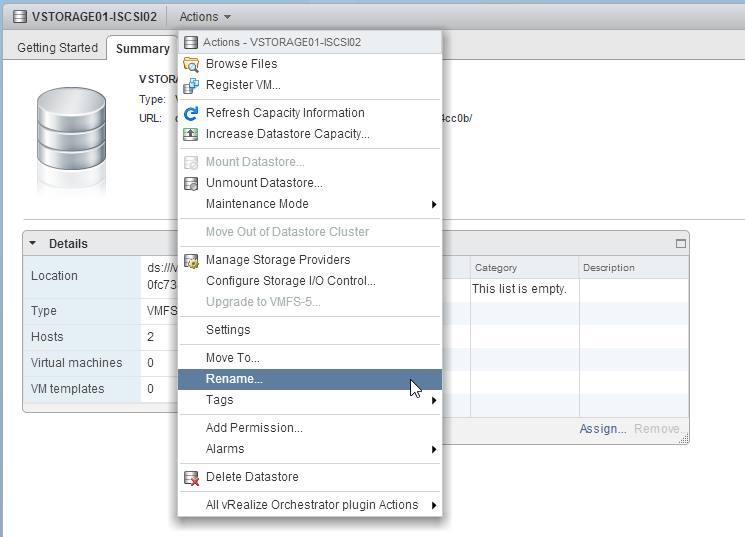The width and height of the screenshot is (745, 537).
Task: Click the Refresh Capacity Information icon
Action: pos(191,113)
